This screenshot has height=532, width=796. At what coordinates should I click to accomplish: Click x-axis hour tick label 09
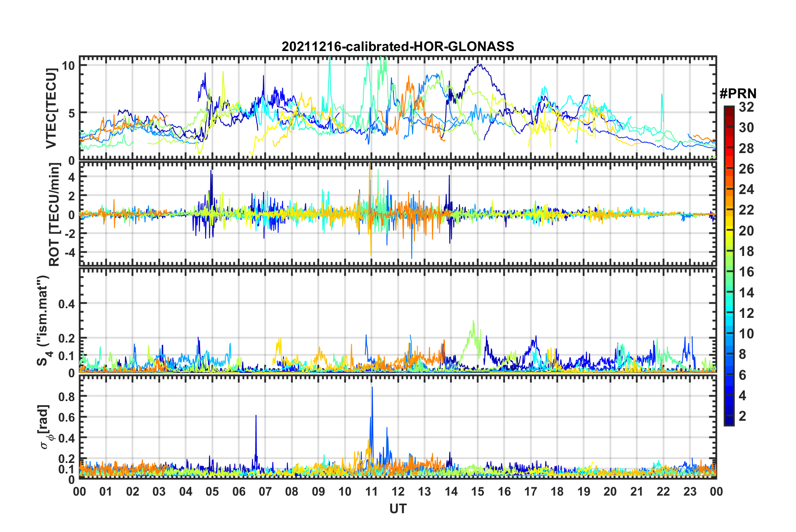pos(318,491)
